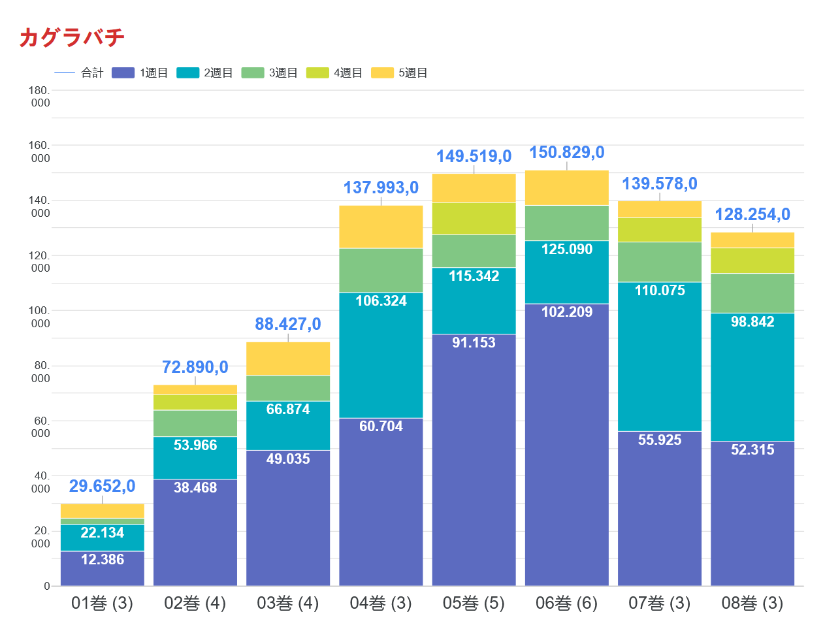Click the 98.842 bar value
840x629 pixels.
click(752, 321)
